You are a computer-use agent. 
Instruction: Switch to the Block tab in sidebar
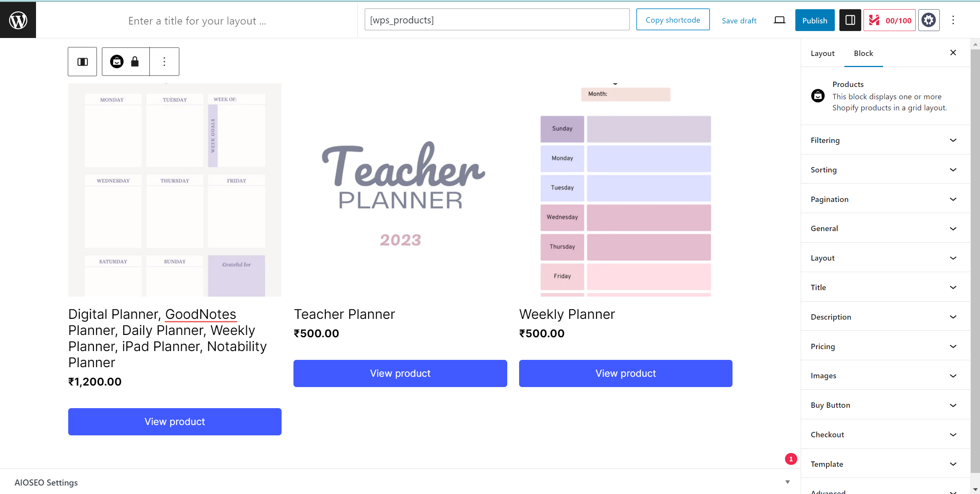click(863, 53)
